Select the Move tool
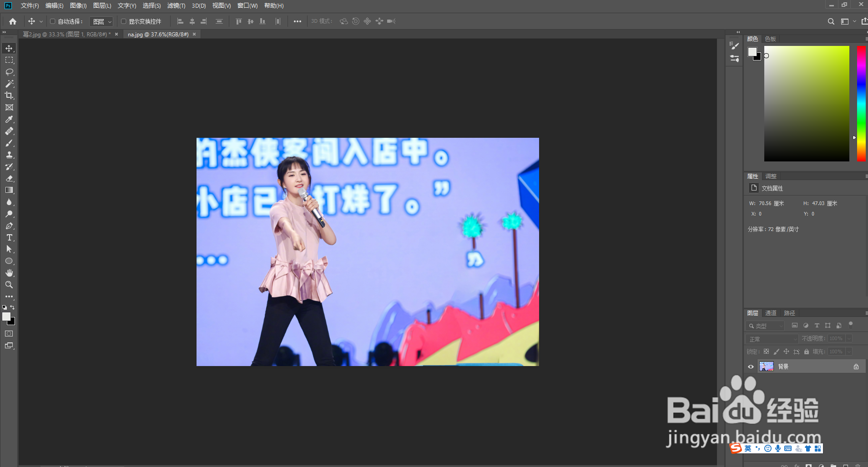The image size is (868, 467). [9, 48]
